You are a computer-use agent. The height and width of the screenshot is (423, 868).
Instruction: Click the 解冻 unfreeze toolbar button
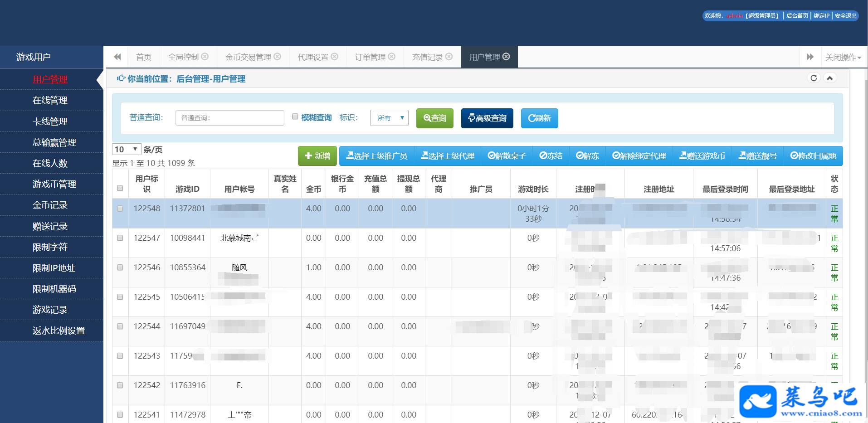(x=588, y=156)
